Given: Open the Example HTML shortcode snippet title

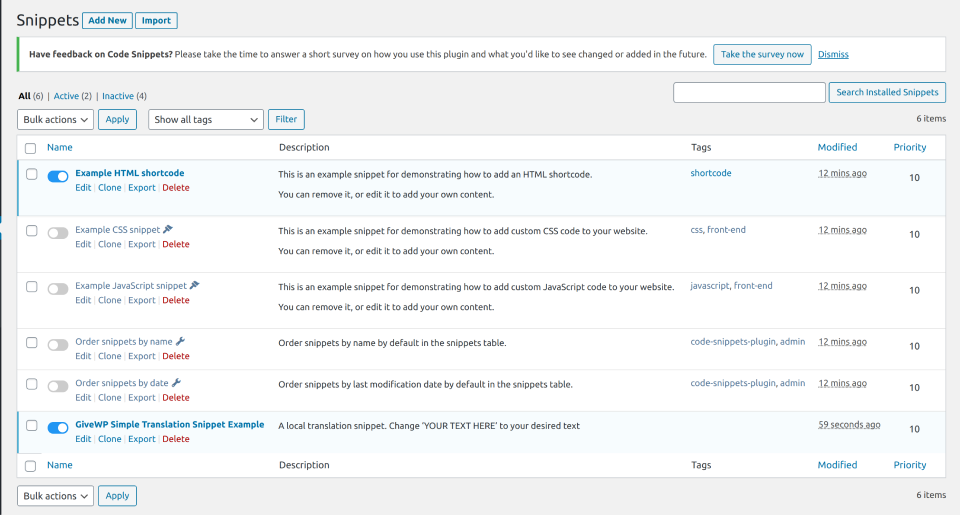Looking at the screenshot, I should 129,173.
